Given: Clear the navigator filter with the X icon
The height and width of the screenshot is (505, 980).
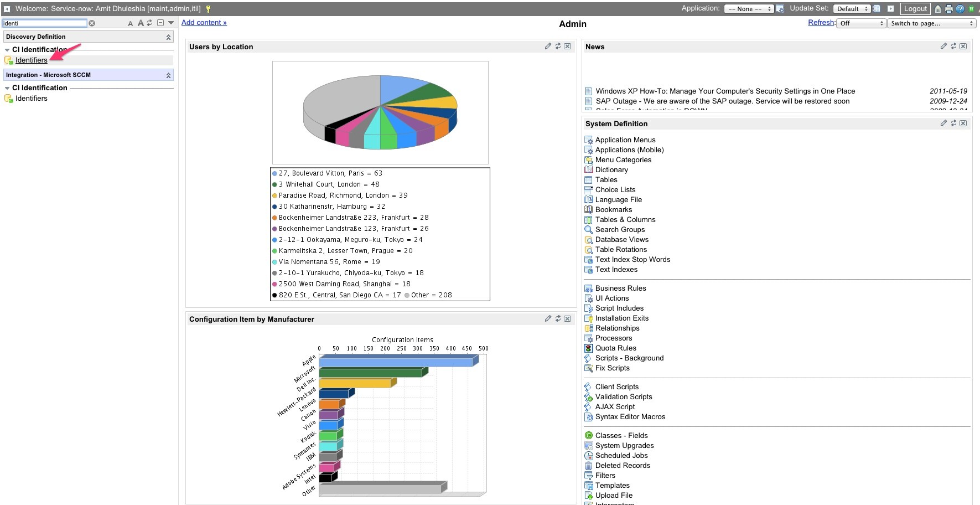Looking at the screenshot, I should [x=92, y=23].
